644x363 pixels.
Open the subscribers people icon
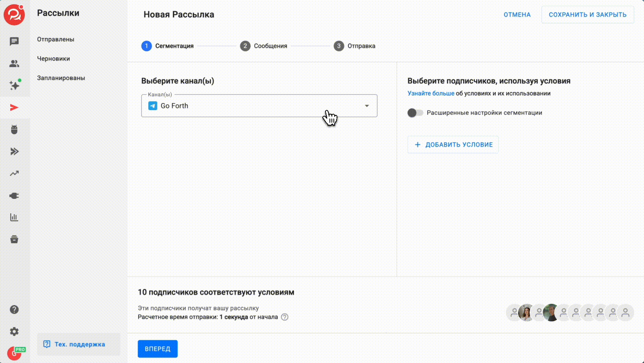point(14,63)
